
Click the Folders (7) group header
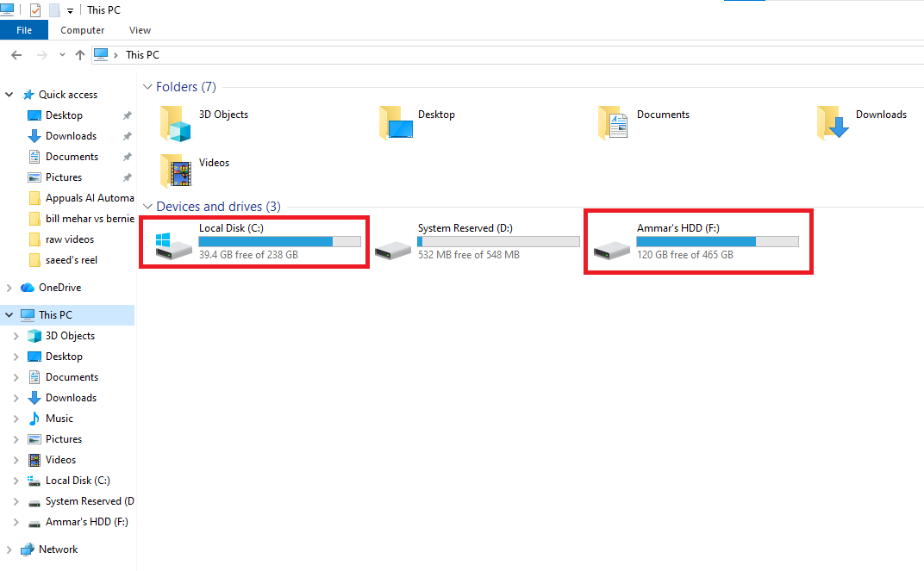pos(185,86)
